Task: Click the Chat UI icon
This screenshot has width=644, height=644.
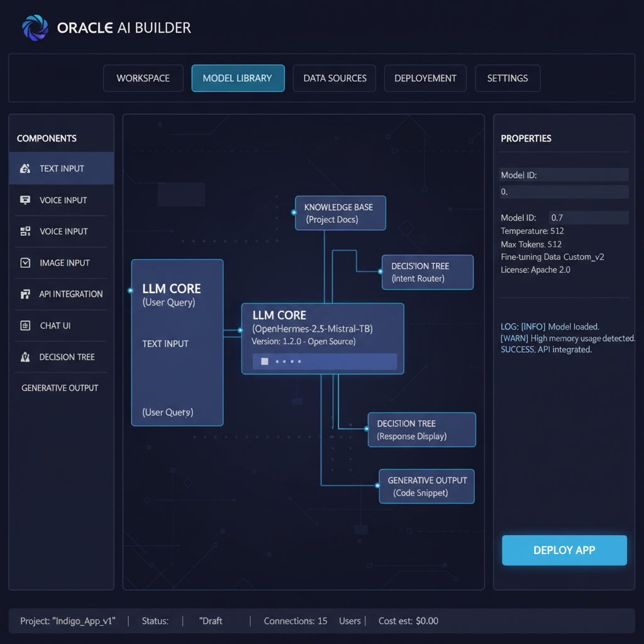Action: tap(25, 326)
